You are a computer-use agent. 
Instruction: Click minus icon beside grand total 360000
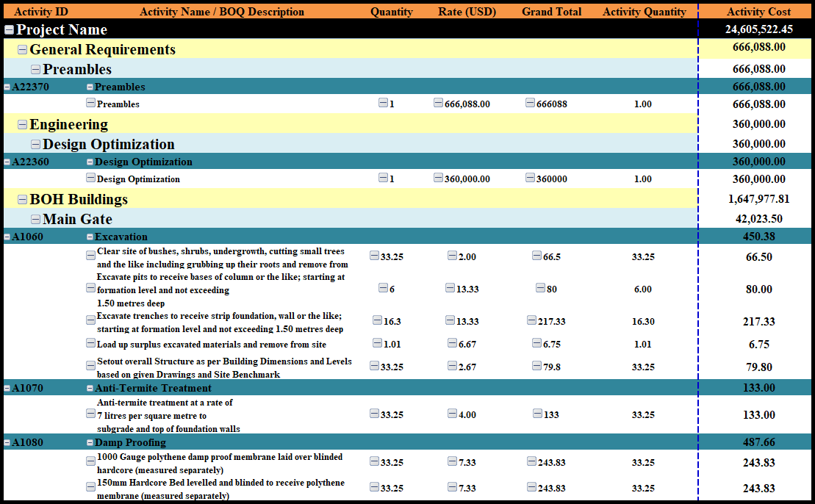coord(530,178)
